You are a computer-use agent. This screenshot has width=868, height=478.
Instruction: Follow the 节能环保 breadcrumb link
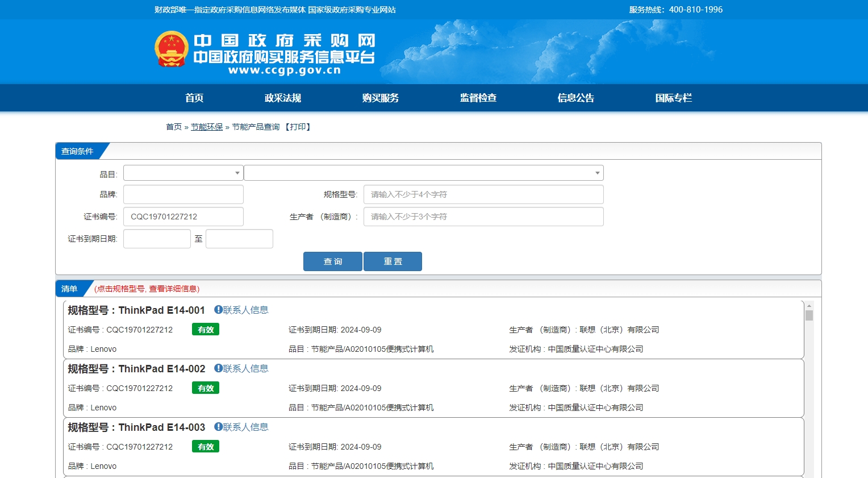pos(207,127)
